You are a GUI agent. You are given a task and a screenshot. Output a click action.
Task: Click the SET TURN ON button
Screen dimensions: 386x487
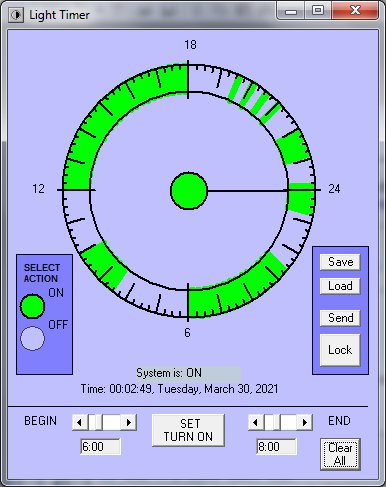188,430
